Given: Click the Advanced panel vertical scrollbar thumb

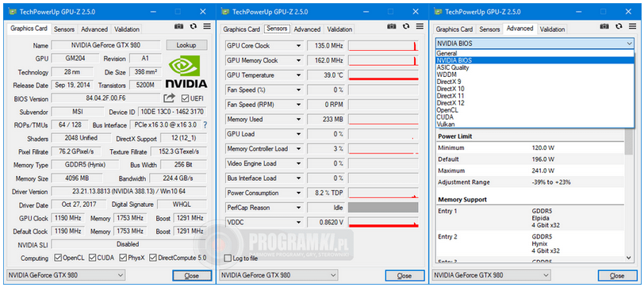Looking at the screenshot, I should [629, 142].
